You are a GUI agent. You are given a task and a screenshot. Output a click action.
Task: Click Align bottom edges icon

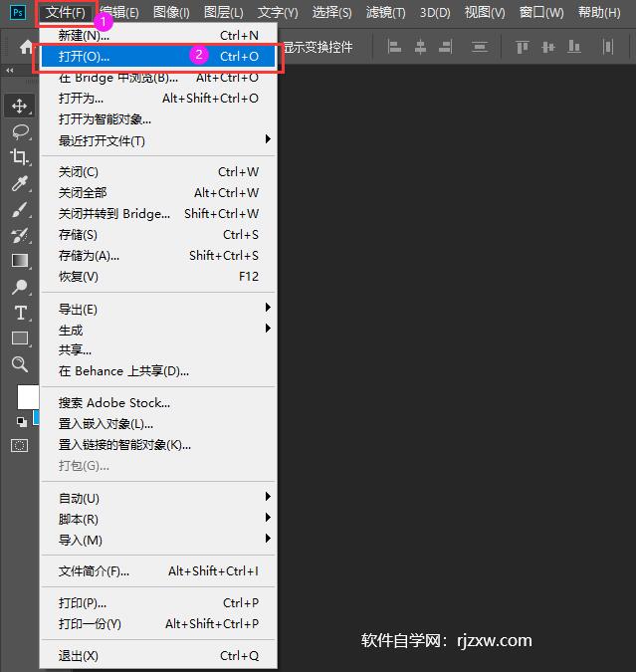tap(574, 46)
